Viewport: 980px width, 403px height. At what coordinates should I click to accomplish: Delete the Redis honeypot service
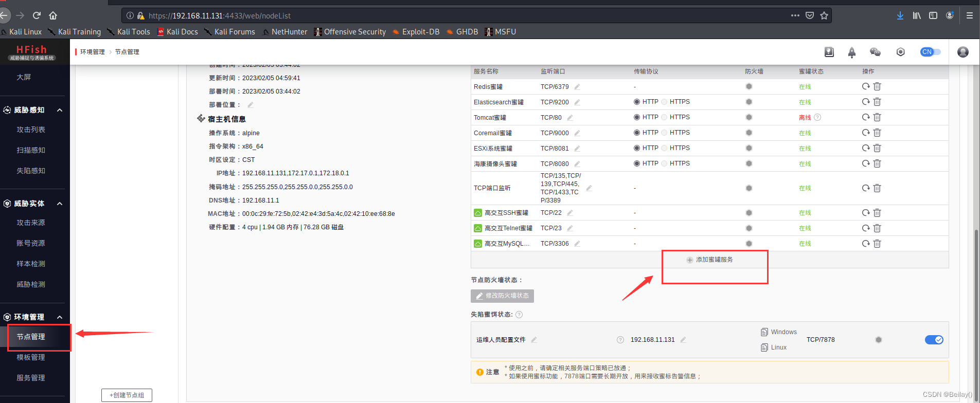pos(877,86)
